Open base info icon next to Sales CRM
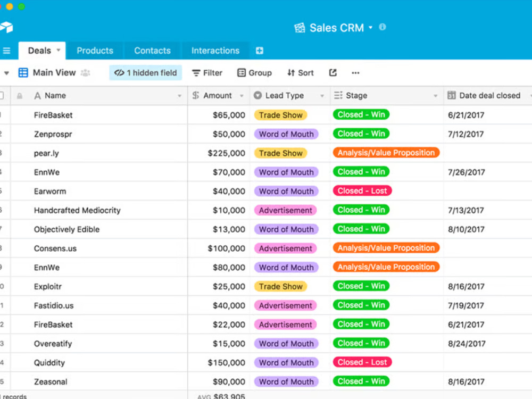This screenshot has width=532, height=399. 383,27
